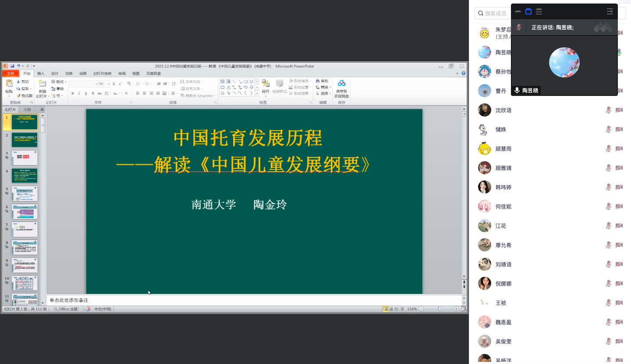
Task: Click the New Slide (新建幻灯片) icon
Action: 42,84
